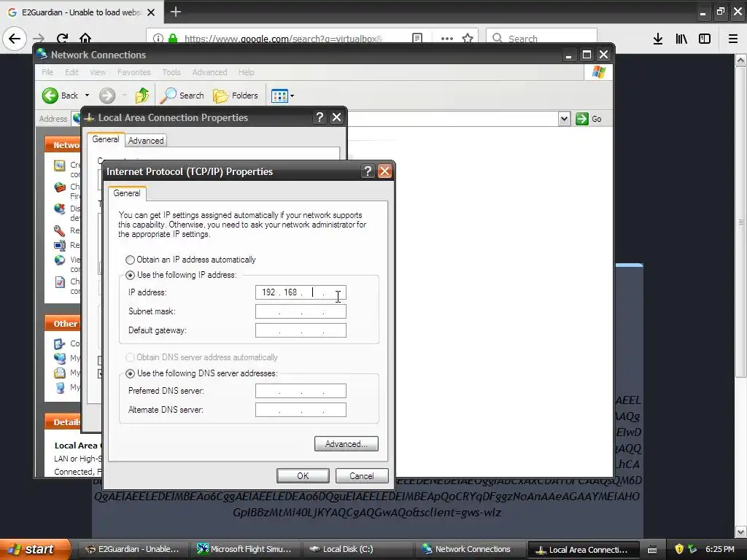Select General tab in TCP/IP Properties
The image size is (747, 560).
click(x=127, y=193)
